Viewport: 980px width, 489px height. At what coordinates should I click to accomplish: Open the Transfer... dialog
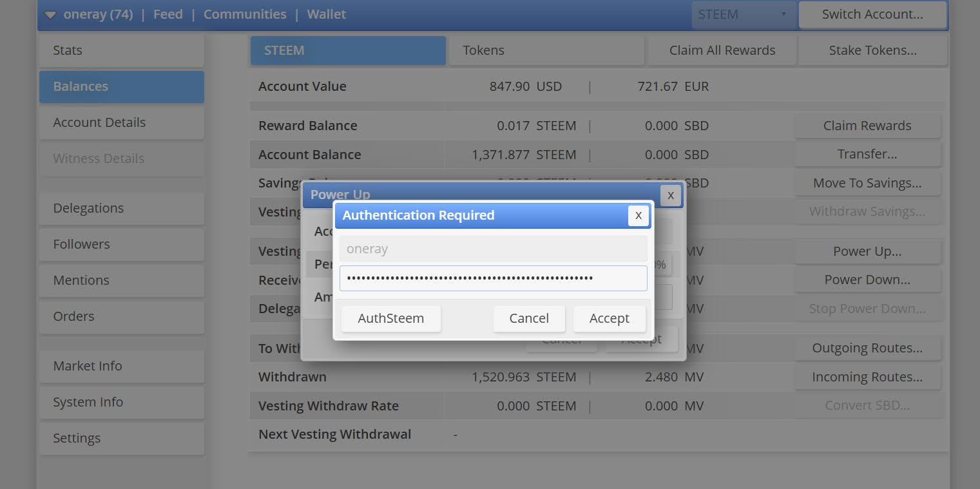[x=867, y=155]
